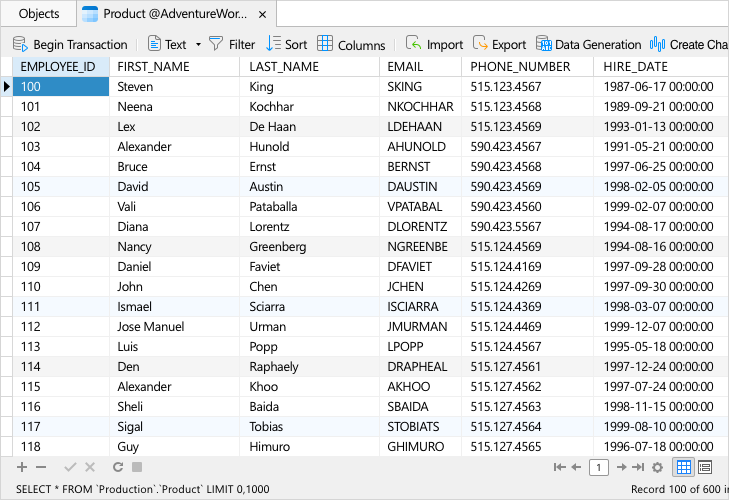Viewport: 729px width, 500px height.
Task: Click the EMPLOYEE_ID column header
Action: 61,67
